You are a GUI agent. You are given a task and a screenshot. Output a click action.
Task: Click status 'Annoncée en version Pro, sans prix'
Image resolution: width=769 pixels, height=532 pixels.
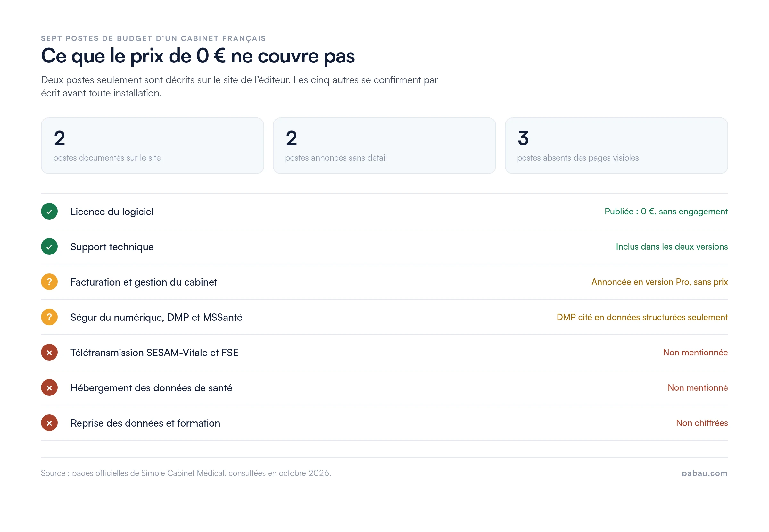pyautogui.click(x=659, y=282)
